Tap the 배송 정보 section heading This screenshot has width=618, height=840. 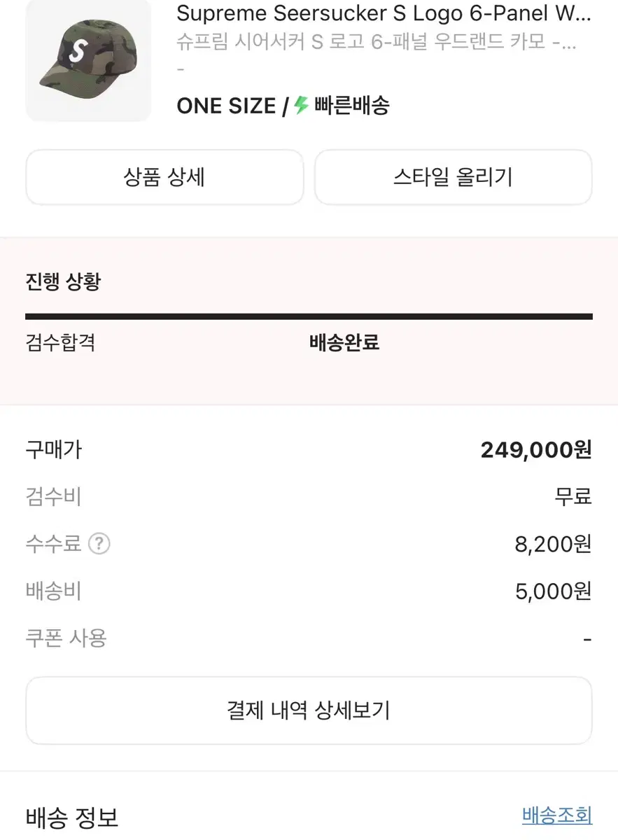pos(72,817)
